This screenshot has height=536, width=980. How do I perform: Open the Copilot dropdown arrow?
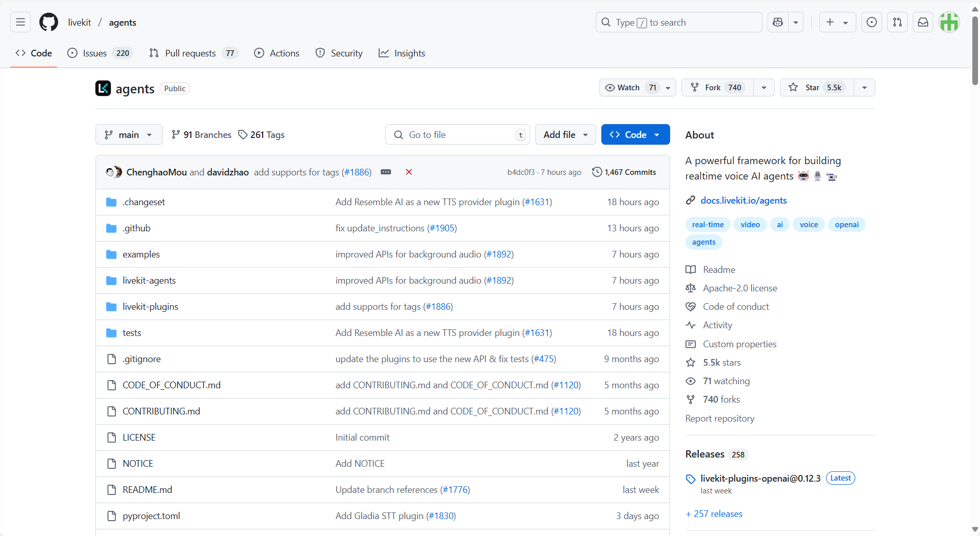796,22
